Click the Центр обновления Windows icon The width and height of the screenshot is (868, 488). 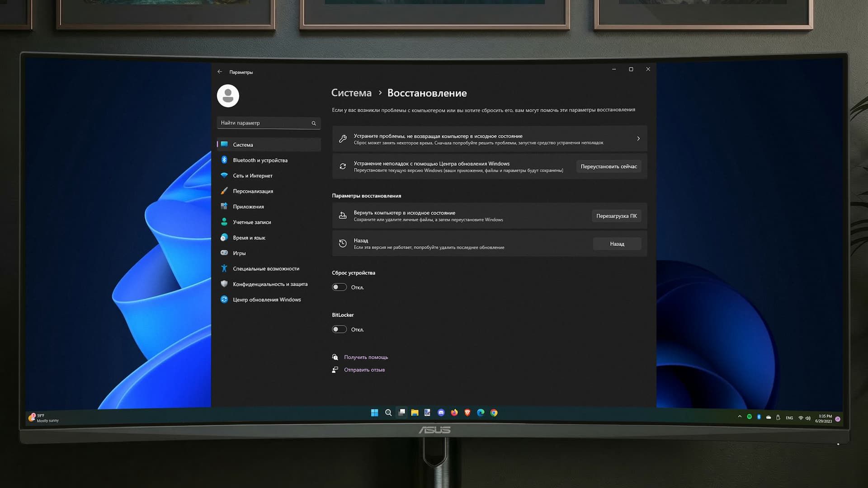[224, 299]
